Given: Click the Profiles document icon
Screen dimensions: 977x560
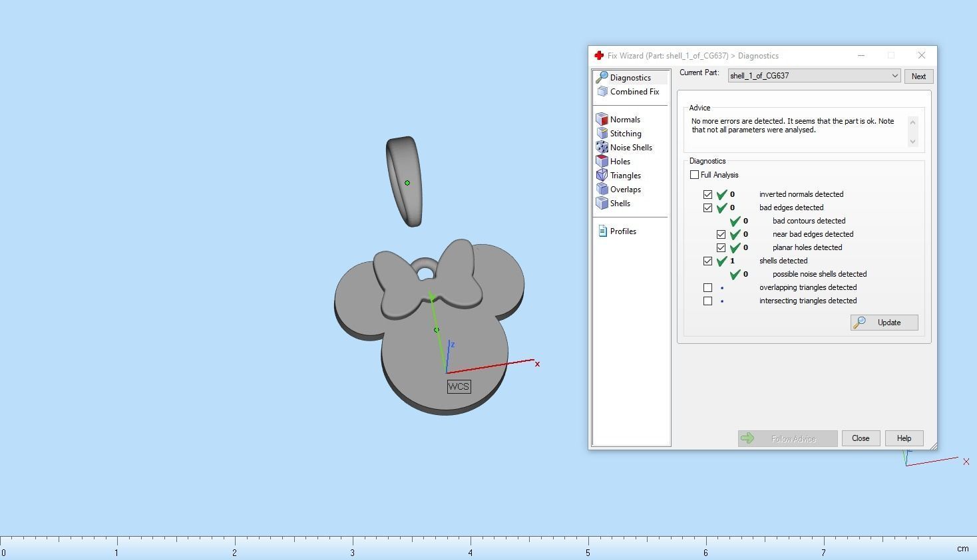Looking at the screenshot, I should pos(602,231).
